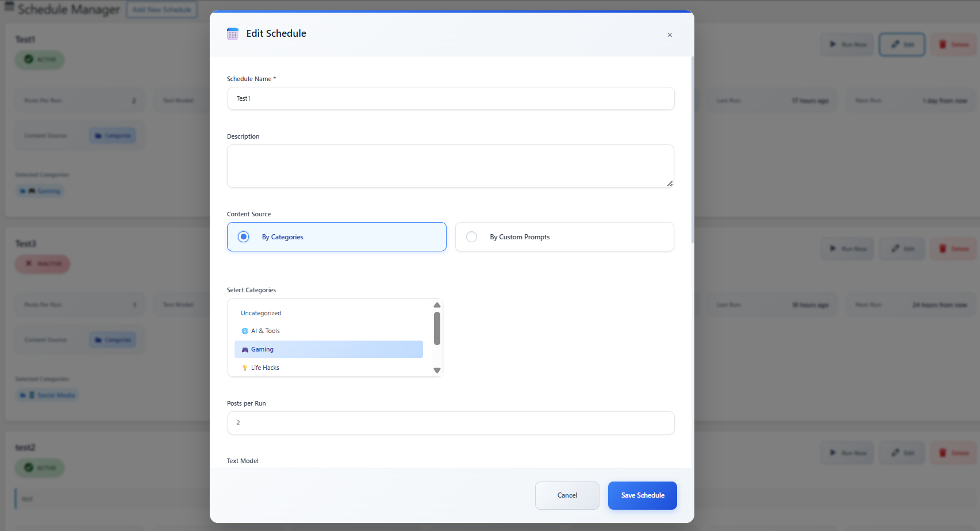The width and height of the screenshot is (980, 531).
Task: Click the categories list scrollbar thumb
Action: tap(437, 328)
